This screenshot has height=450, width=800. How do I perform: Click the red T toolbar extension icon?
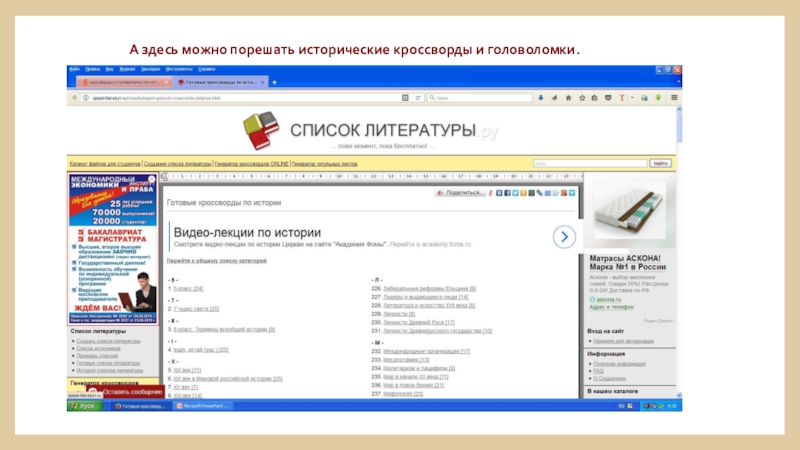[x=621, y=98]
